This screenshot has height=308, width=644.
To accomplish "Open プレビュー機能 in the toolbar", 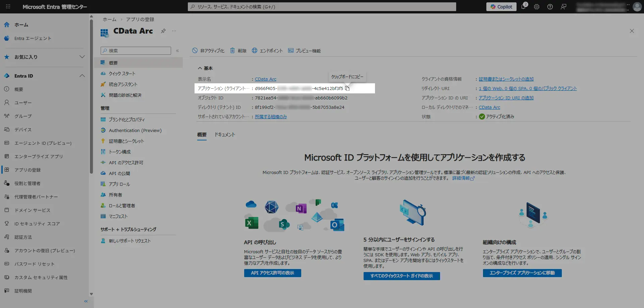I will coord(304,51).
